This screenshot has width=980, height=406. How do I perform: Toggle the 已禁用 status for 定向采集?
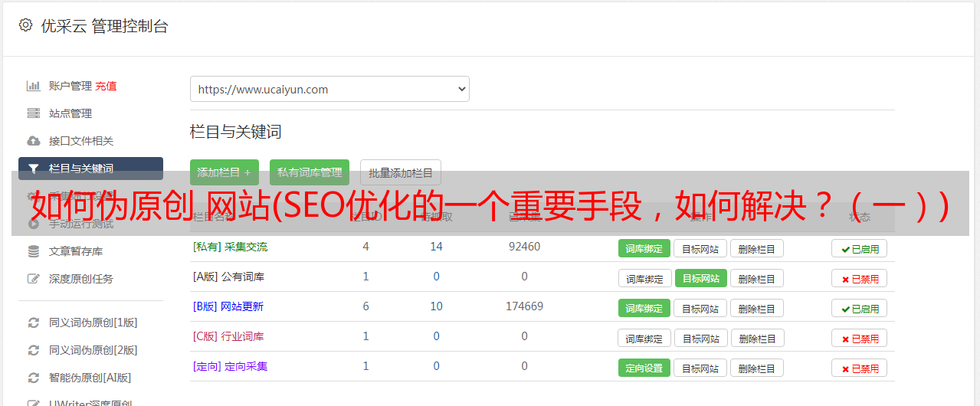click(859, 368)
